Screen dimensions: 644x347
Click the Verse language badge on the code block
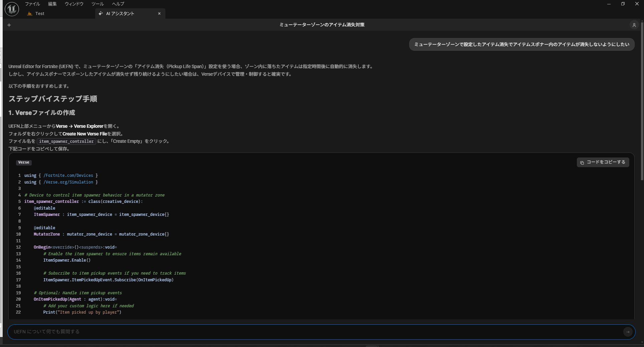click(23, 162)
